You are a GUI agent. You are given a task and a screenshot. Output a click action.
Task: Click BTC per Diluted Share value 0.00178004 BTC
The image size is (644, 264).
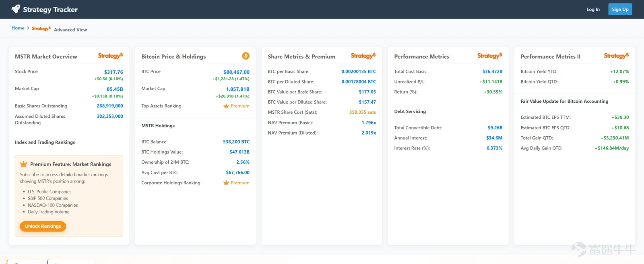coord(359,81)
